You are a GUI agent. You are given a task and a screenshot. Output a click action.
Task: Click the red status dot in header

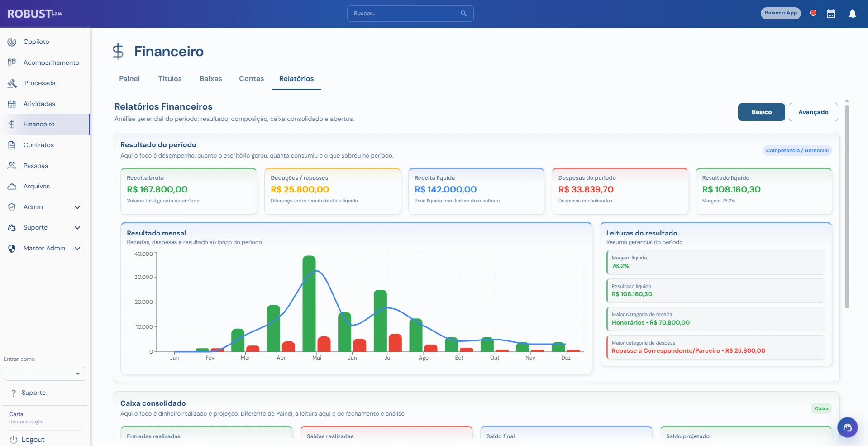coord(813,13)
